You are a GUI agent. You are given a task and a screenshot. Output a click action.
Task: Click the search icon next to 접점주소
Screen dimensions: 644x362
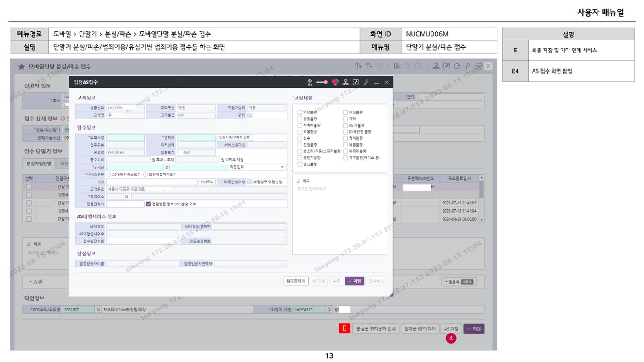[126, 196]
